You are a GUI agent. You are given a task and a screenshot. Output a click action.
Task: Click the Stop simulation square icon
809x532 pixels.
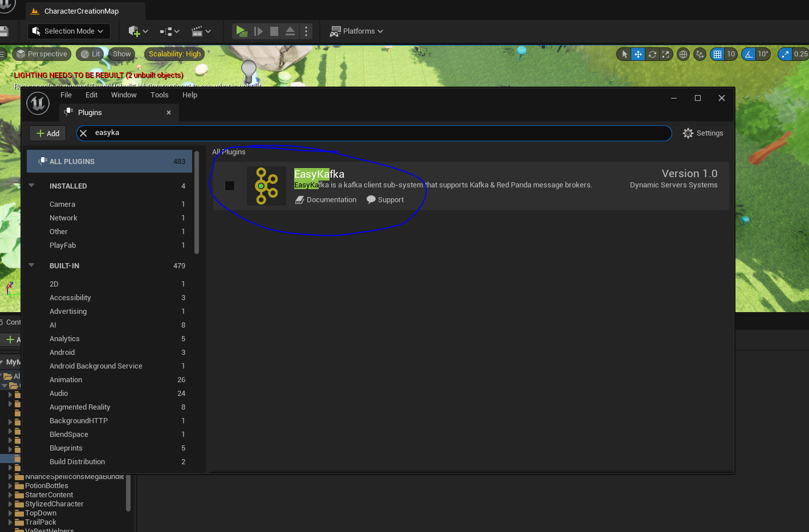(274, 31)
